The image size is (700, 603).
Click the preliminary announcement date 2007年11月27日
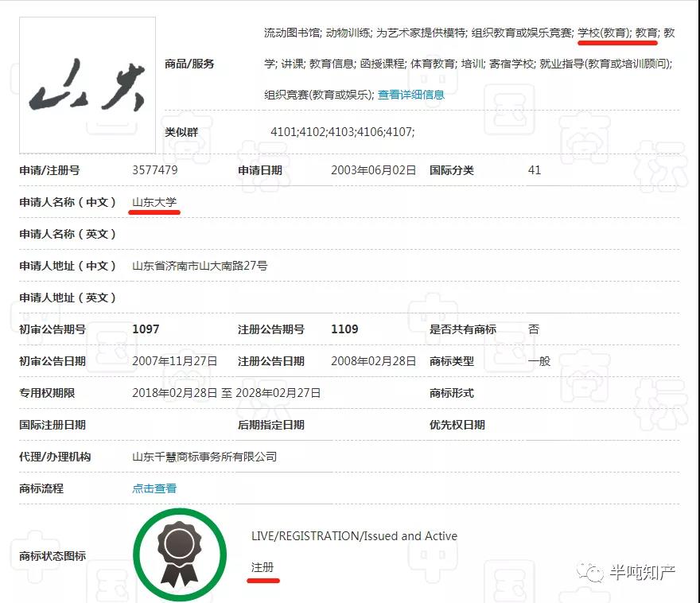coord(174,361)
